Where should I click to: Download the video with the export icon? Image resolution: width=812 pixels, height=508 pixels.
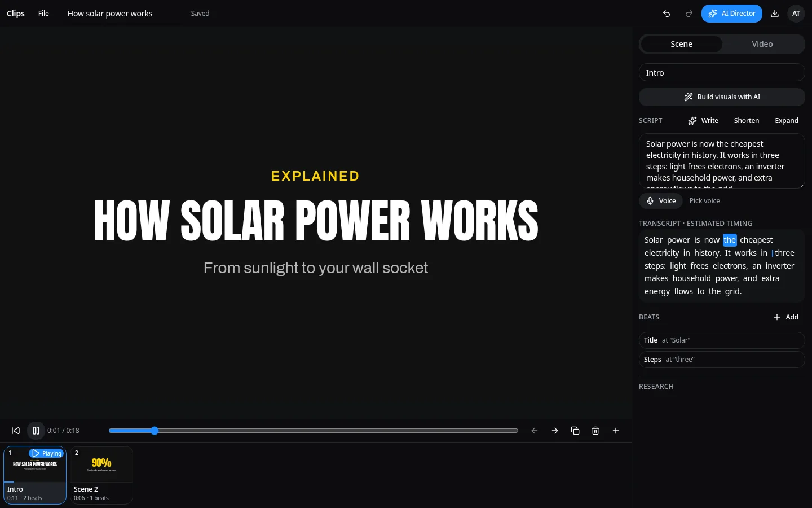(x=775, y=14)
